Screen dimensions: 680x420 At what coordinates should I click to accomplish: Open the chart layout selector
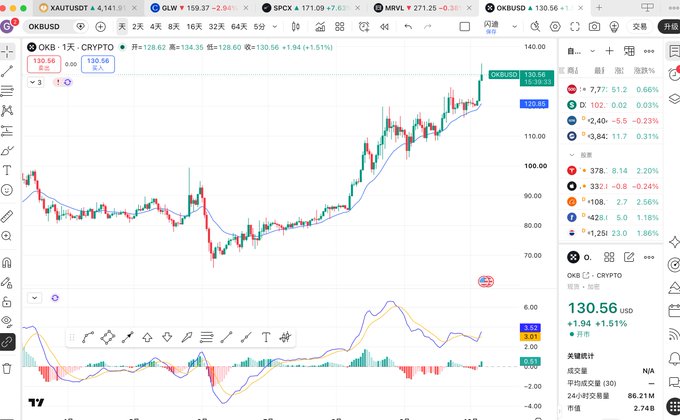coord(464,27)
